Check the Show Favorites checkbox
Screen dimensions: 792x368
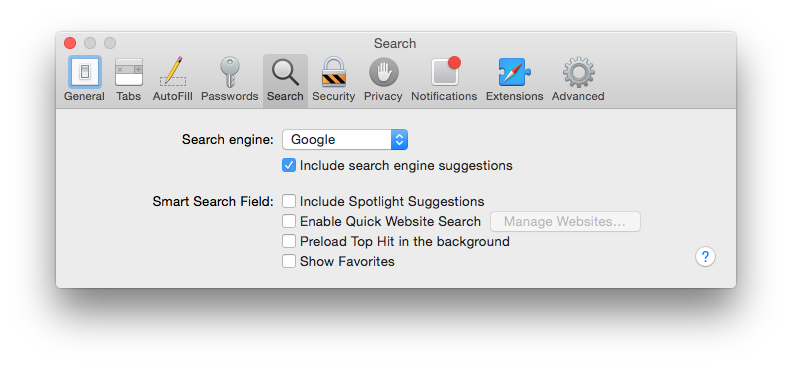289,261
